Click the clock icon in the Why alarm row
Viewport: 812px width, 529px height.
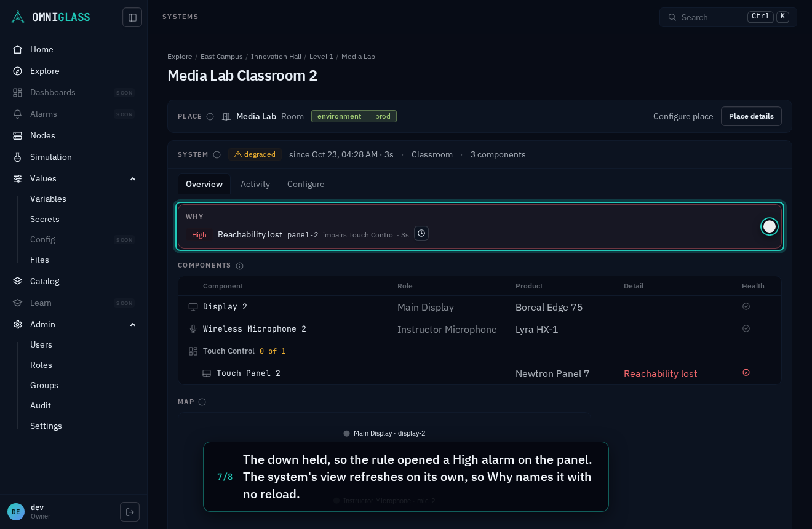pyautogui.click(x=421, y=233)
